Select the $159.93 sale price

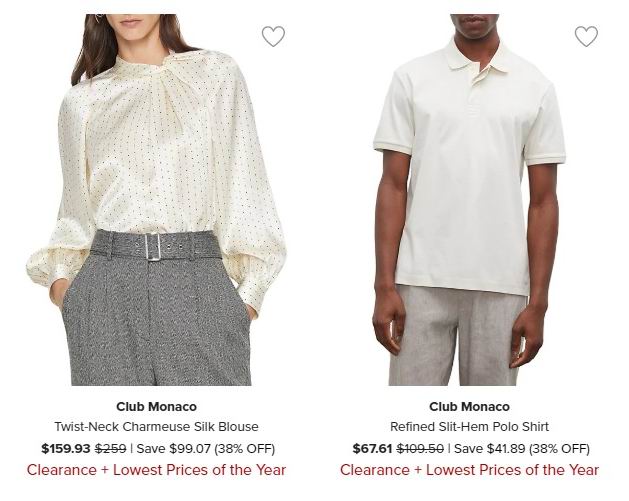click(x=66, y=448)
